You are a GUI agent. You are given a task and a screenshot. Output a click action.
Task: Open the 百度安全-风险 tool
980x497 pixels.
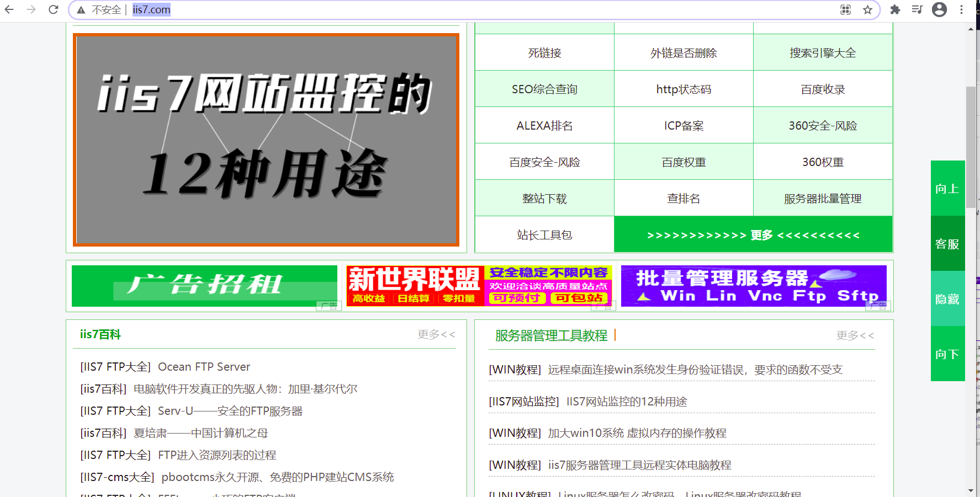[x=544, y=162]
